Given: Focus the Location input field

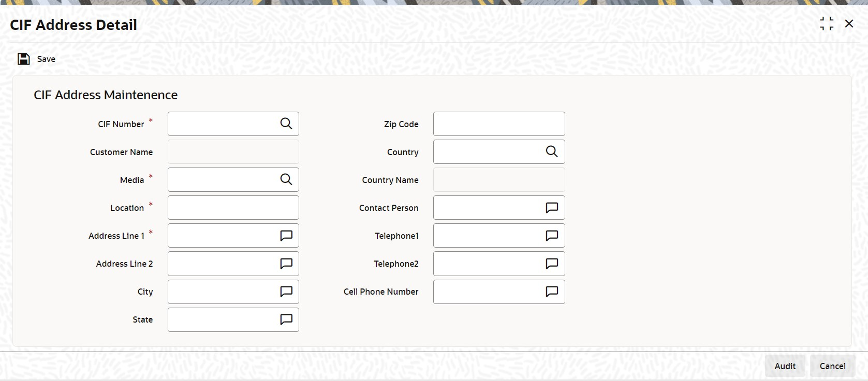Looking at the screenshot, I should click(x=233, y=208).
